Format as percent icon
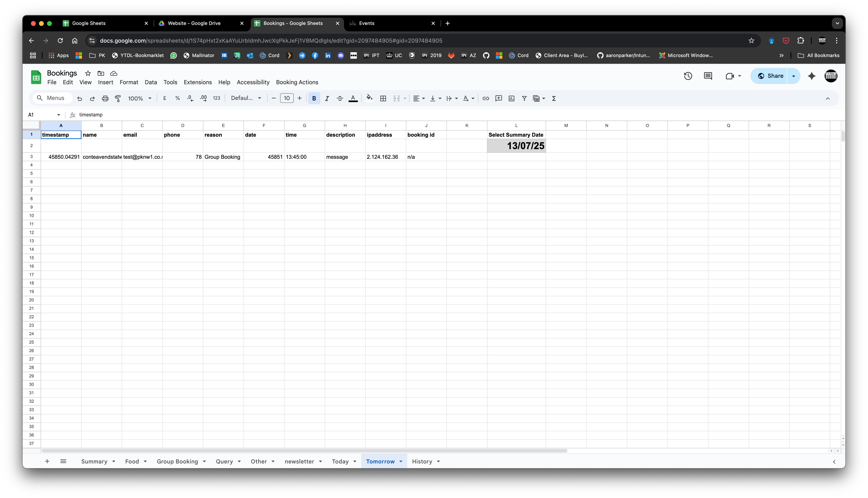 click(x=177, y=98)
